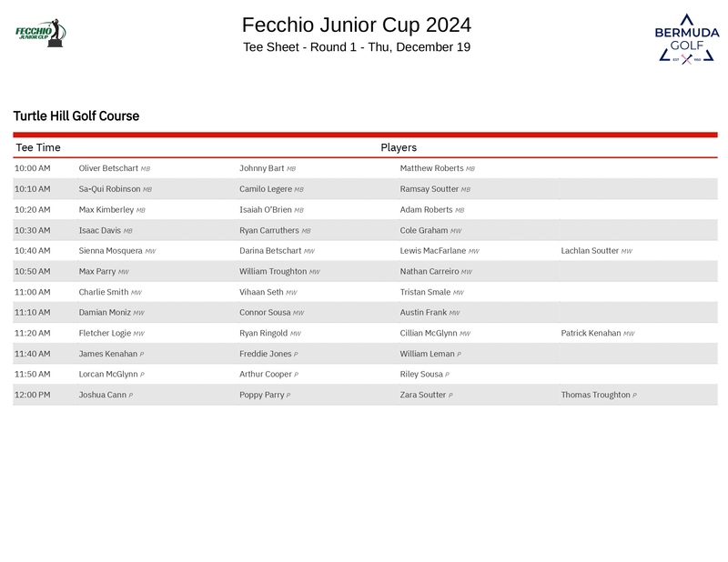728x562 pixels.
Task: Click player Riley Sousa
Action: point(421,375)
